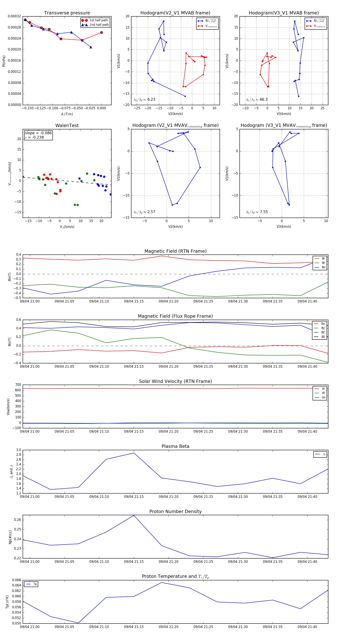Select the "WalenTest" plot title
Image resolution: width=351 pixels, height=644 pixels.
pyautogui.click(x=67, y=125)
